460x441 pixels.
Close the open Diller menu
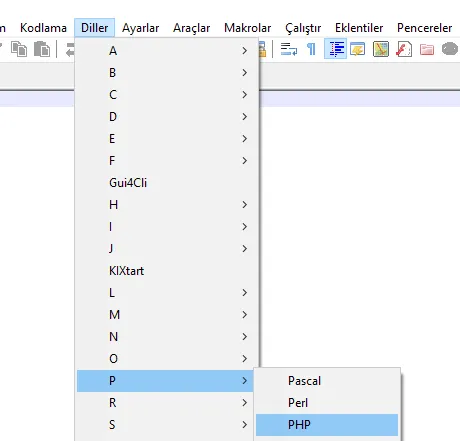point(95,28)
